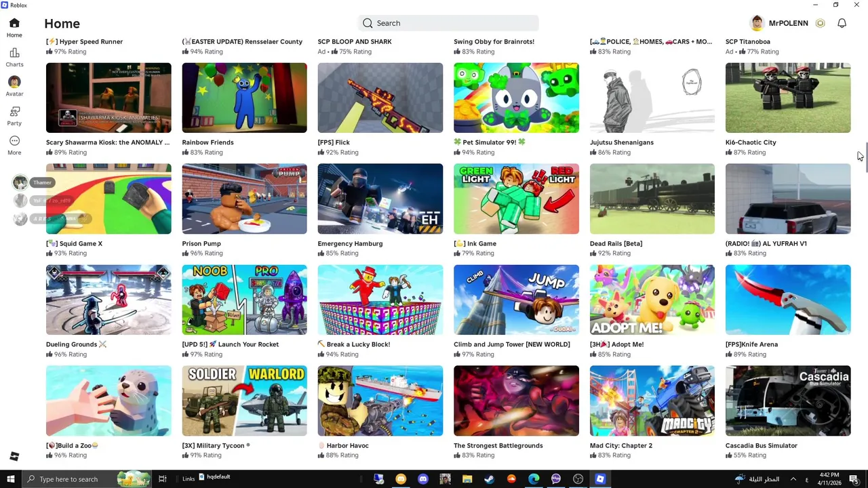Image resolution: width=868 pixels, height=488 pixels.
Task: Open Ink Game thumbnail
Action: 516,199
